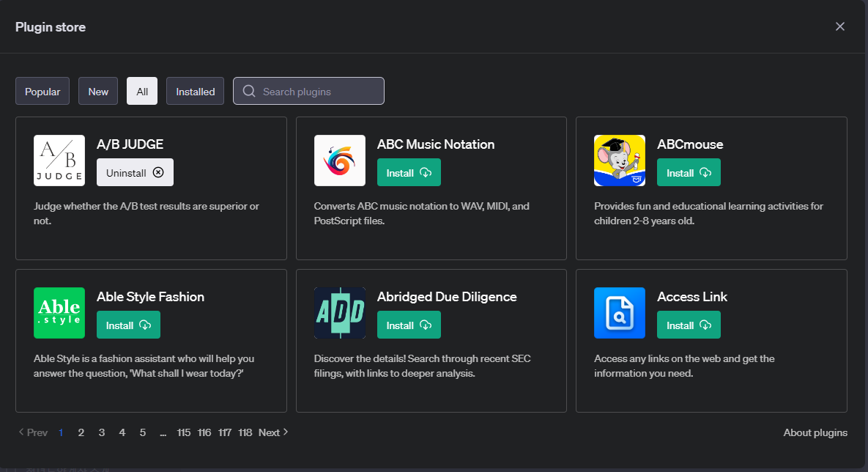868x472 pixels.
Task: Go to page 3
Action: point(102,432)
